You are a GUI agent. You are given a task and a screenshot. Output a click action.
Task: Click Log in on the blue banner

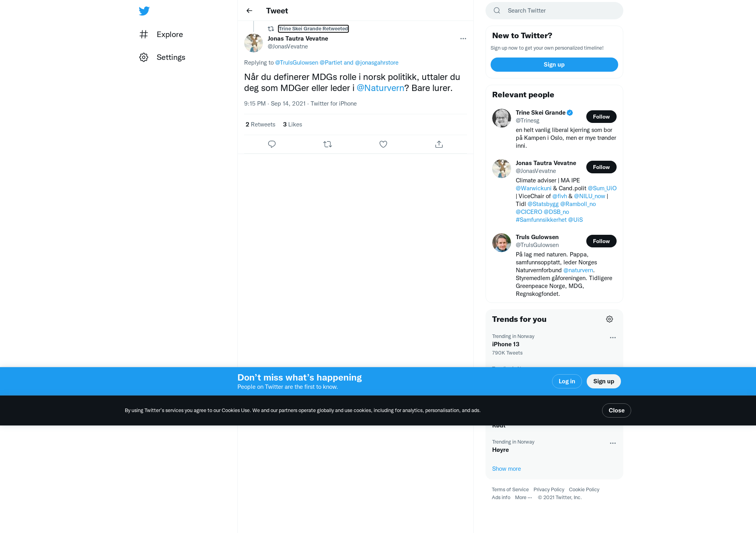(x=567, y=381)
